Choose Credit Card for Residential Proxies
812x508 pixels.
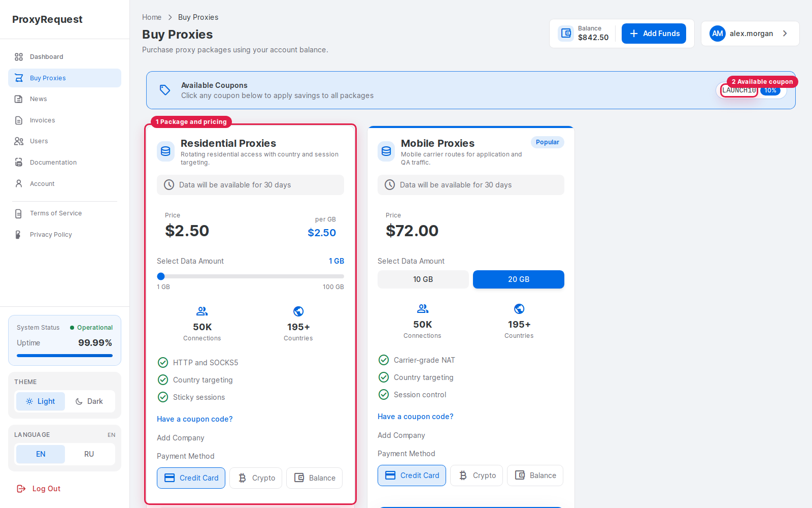(191, 478)
